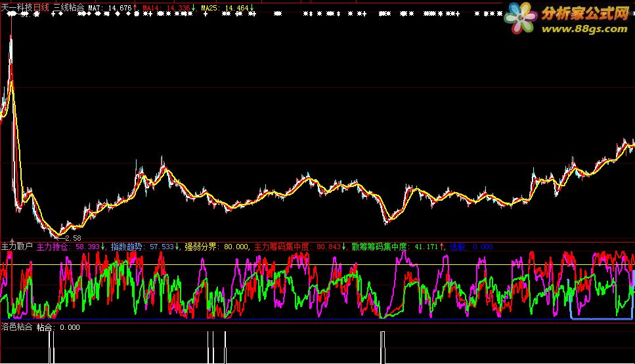Click the 洛邑粘合 indicator title
Screen dimensions: 635x364
(16, 327)
